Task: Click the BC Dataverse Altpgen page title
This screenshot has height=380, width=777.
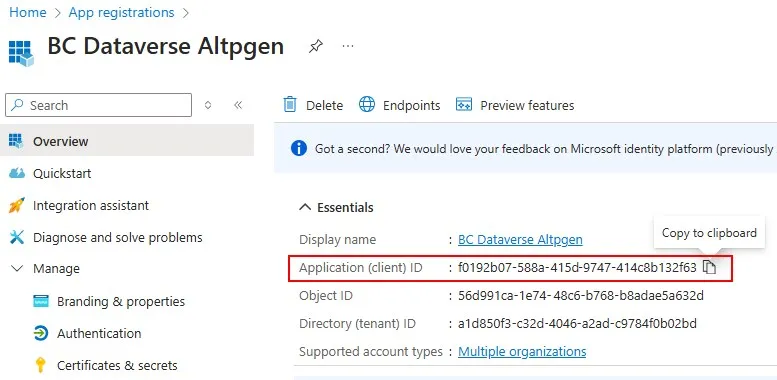Action: pyautogui.click(x=166, y=47)
